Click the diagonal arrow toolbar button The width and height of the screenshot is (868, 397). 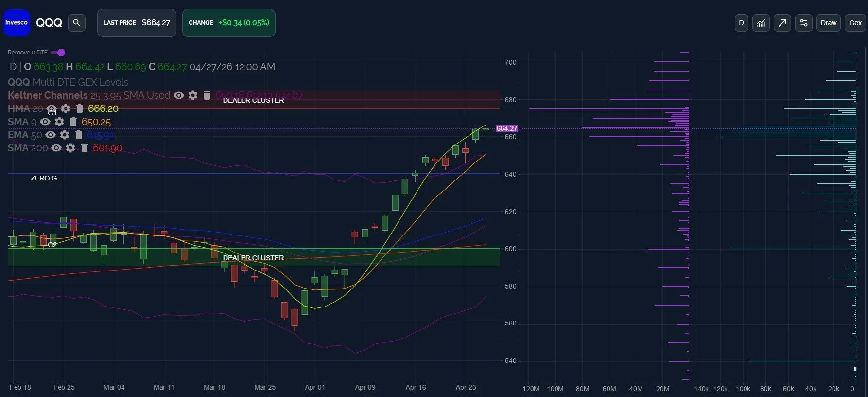point(782,23)
